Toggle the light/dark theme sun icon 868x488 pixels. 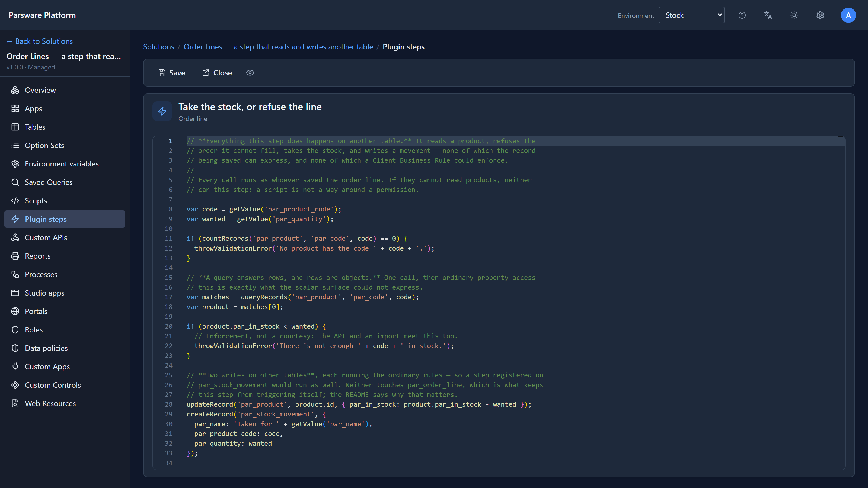[x=794, y=15]
